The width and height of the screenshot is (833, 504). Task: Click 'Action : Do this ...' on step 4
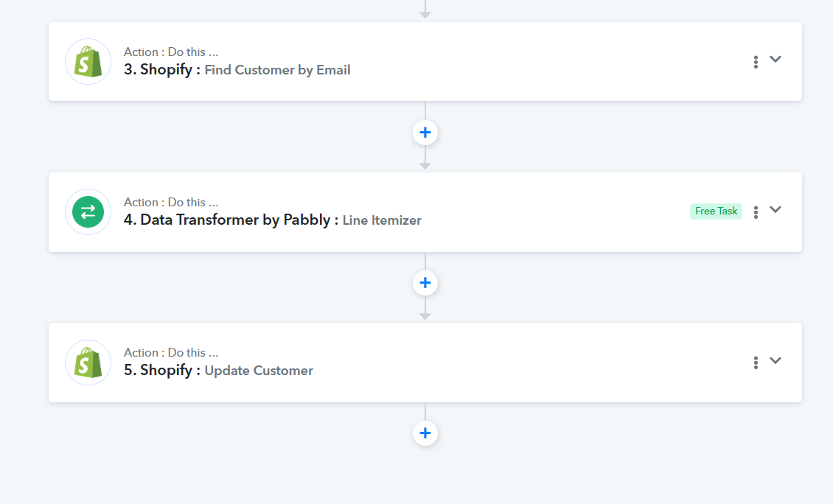pyautogui.click(x=171, y=203)
